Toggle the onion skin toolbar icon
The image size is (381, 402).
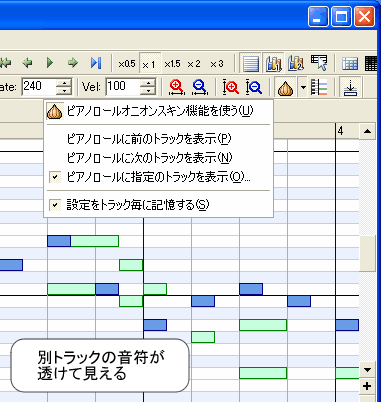pos(286,88)
